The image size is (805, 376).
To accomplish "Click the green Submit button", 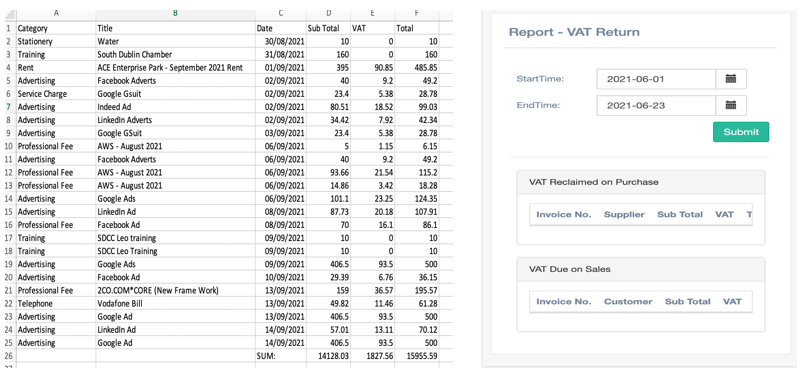I will (x=741, y=132).
